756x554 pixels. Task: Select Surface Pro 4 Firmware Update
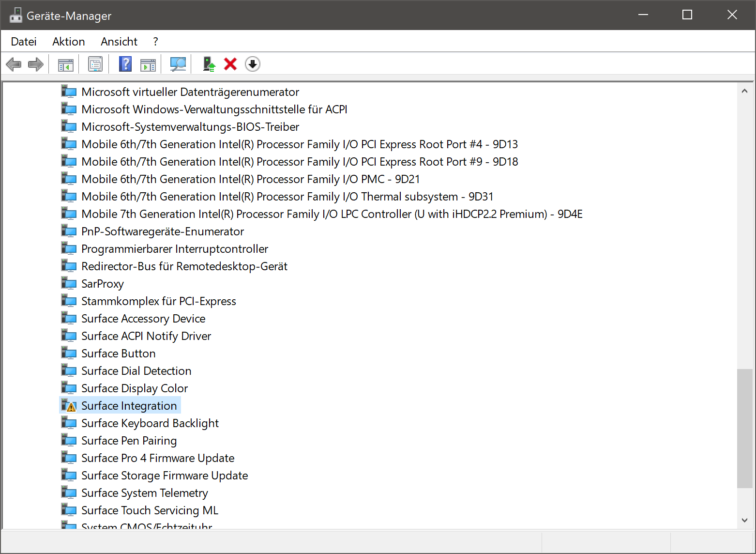(158, 458)
